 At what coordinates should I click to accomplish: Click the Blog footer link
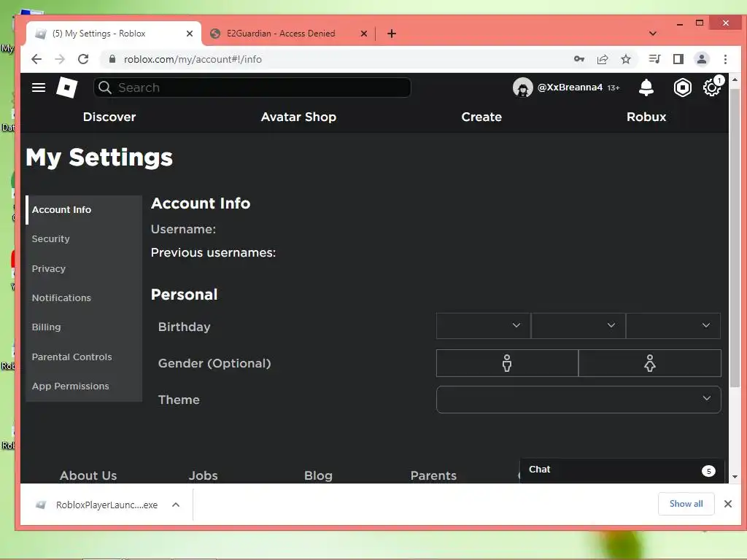pos(318,475)
